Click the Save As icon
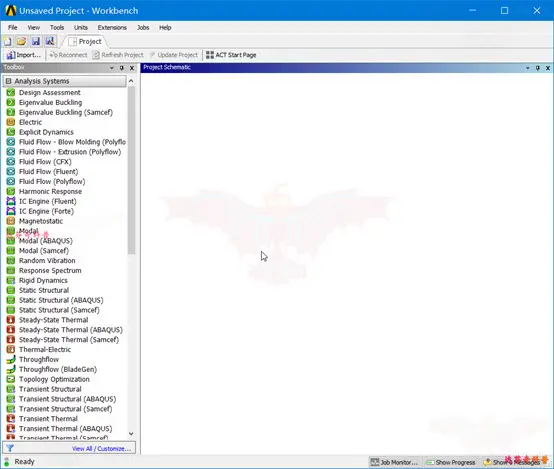This screenshot has width=554, height=469. coord(50,41)
